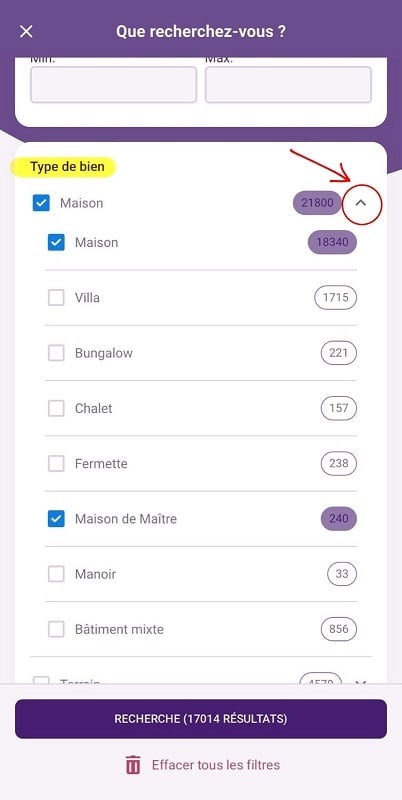Collapse the Maison category chevron
The height and width of the screenshot is (800, 402).
pos(361,203)
